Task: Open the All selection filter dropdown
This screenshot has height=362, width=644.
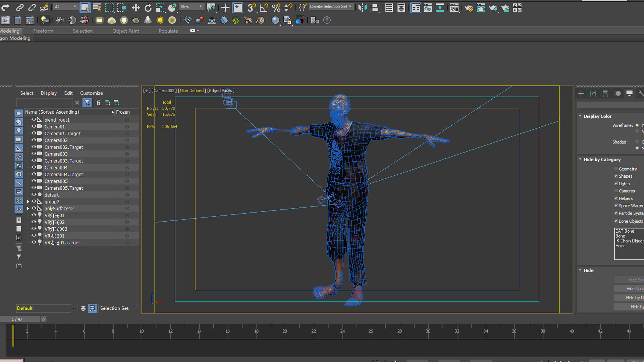Action: [x=65, y=7]
